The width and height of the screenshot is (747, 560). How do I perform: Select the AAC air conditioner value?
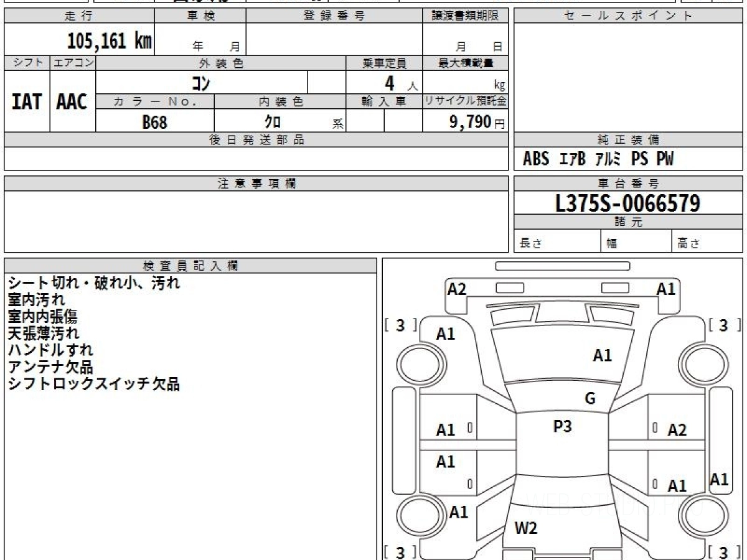click(72, 101)
